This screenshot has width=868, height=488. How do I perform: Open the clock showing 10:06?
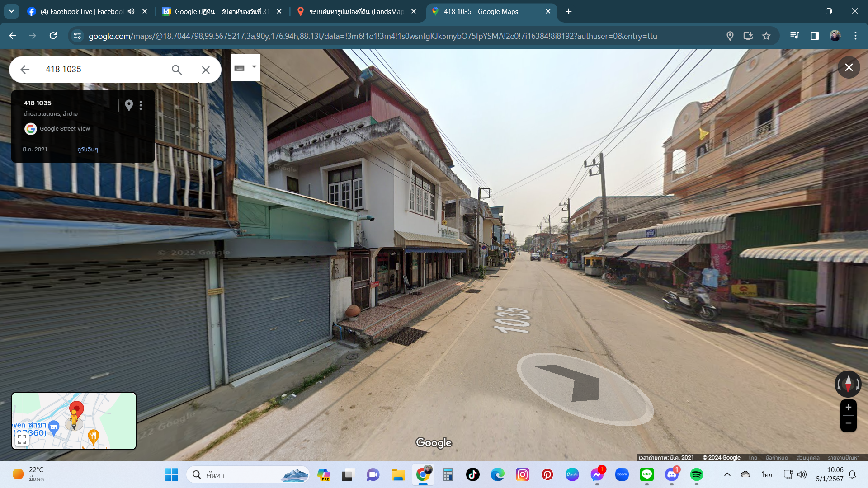coord(829,474)
